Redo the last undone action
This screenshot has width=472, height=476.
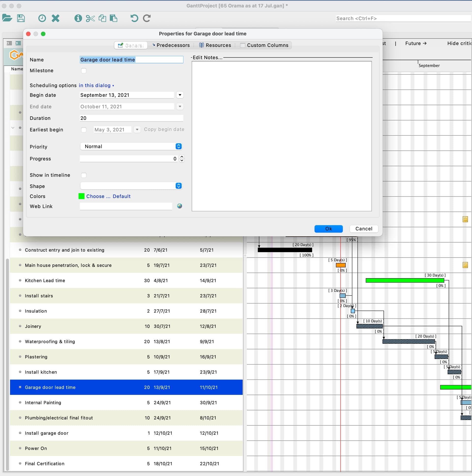click(x=146, y=18)
